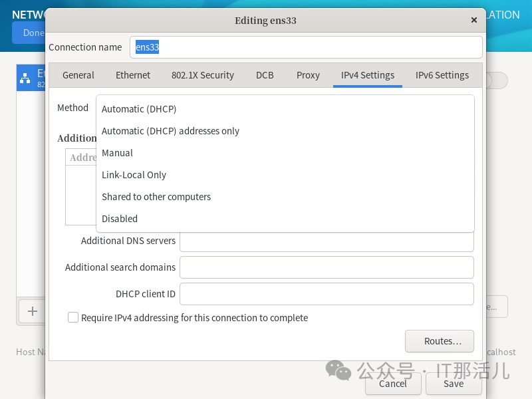Choose Manual from the Method dropdown
532x399 pixels.
pyautogui.click(x=117, y=153)
